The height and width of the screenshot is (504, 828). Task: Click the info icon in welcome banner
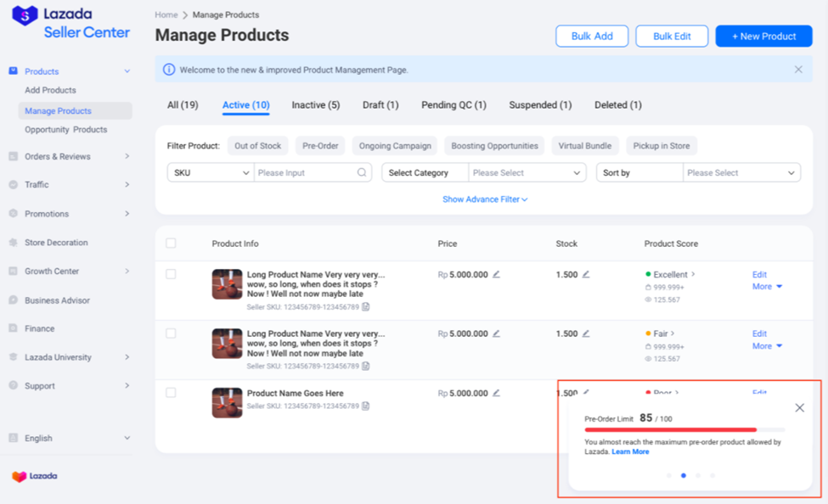click(168, 70)
